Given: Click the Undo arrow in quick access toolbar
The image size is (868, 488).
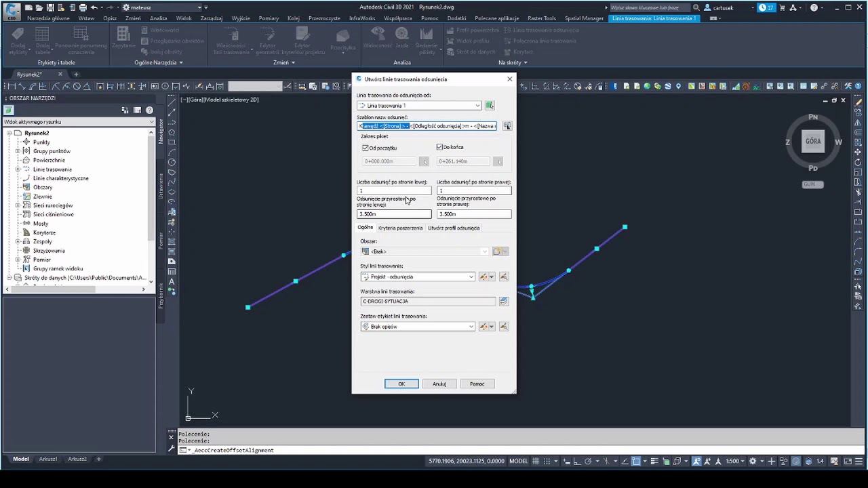Looking at the screenshot, I should (x=94, y=7).
